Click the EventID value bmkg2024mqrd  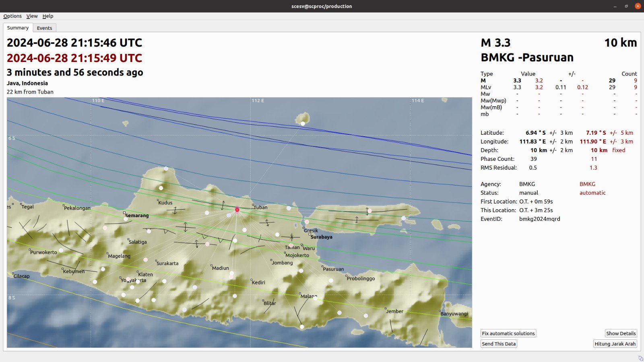coord(539,219)
